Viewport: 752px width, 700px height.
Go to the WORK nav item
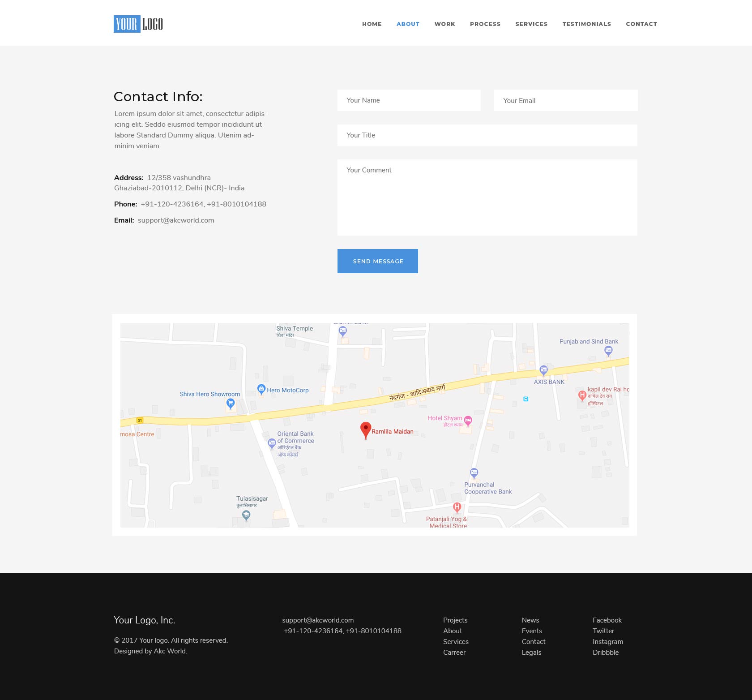coord(444,24)
